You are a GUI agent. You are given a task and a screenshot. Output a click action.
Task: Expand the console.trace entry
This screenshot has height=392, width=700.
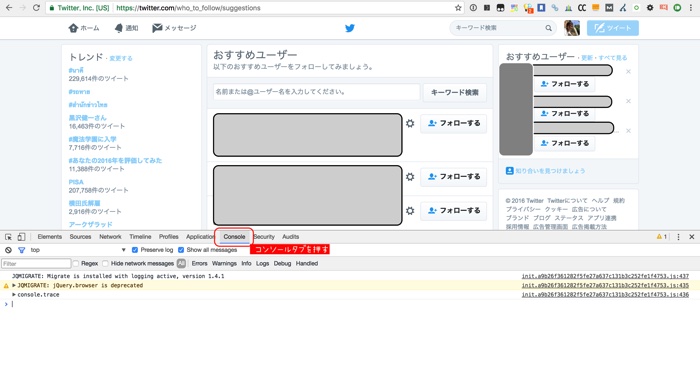coord(14,295)
